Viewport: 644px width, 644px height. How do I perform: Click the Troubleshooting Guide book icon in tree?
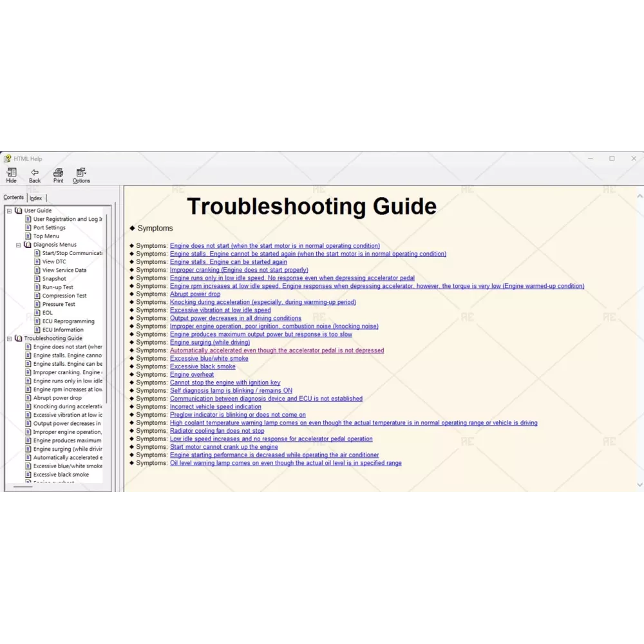(19, 338)
